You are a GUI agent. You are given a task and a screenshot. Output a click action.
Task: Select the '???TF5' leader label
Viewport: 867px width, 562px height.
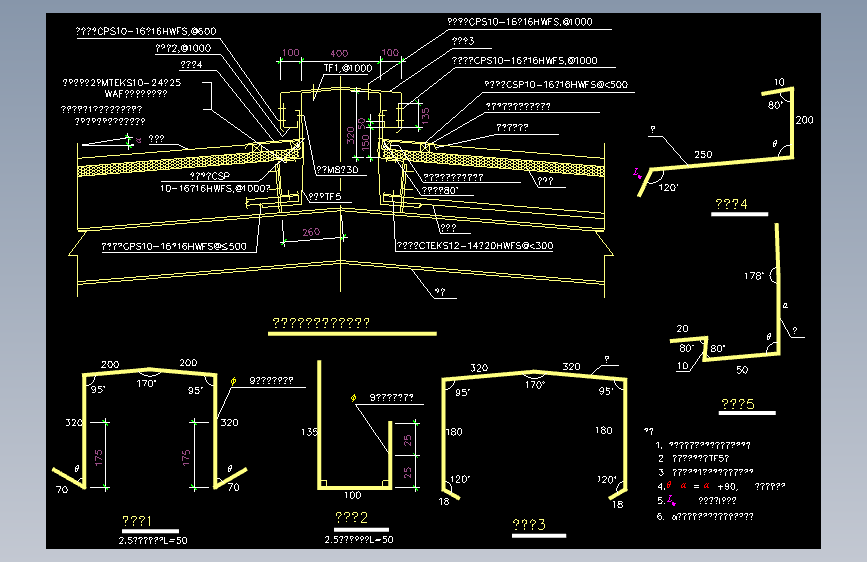coord(325,196)
